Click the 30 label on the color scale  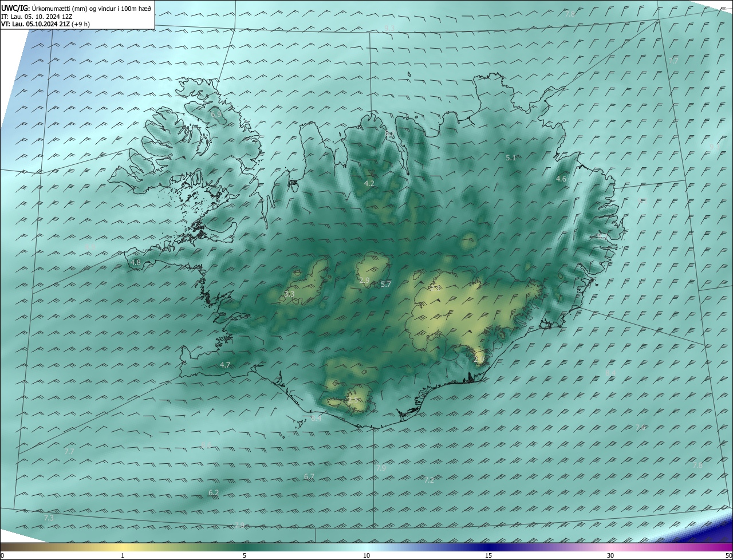tap(610, 555)
